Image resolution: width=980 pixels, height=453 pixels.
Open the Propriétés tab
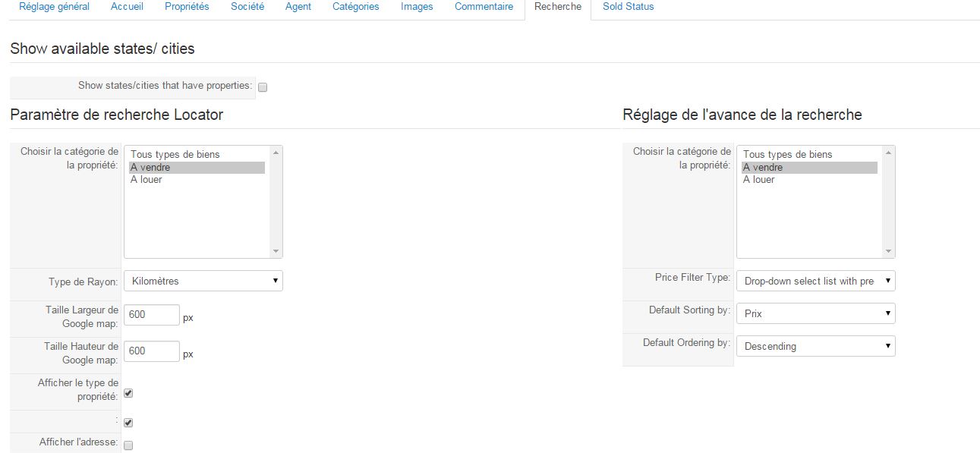pos(187,7)
